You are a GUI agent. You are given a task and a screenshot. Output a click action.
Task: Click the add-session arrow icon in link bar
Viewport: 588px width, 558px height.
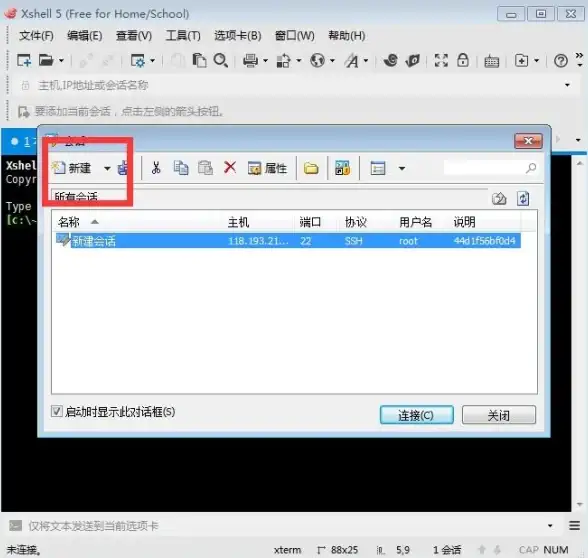point(23,111)
